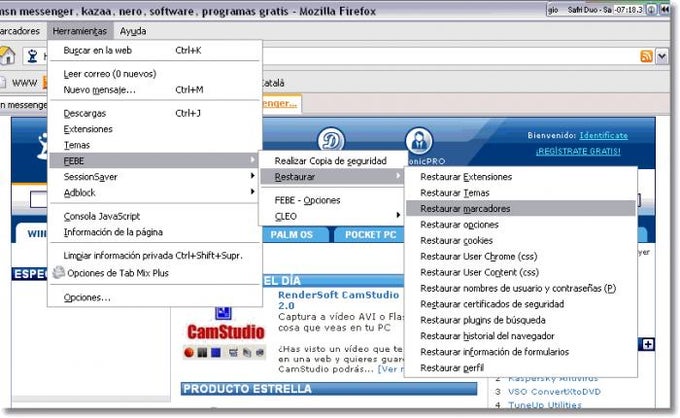Click Opciones... at menu bottom
Image resolution: width=680 pixels, height=418 pixels.
point(155,297)
